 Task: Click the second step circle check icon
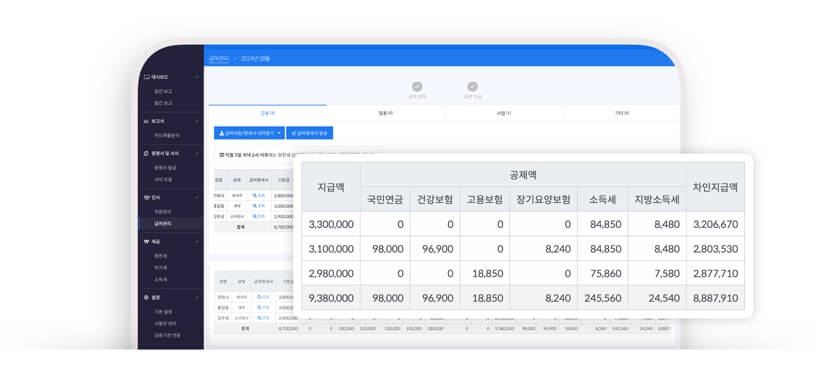pos(472,87)
